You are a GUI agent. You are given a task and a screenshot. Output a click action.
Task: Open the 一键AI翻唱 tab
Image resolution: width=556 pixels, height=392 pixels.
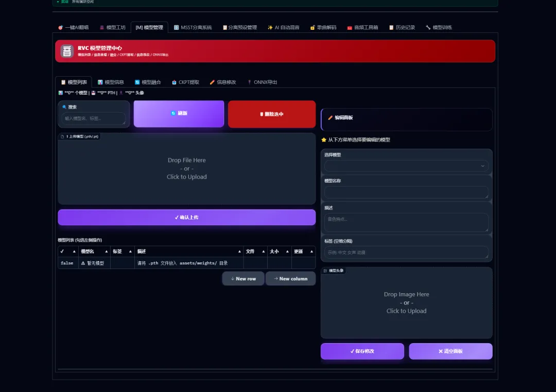74,27
